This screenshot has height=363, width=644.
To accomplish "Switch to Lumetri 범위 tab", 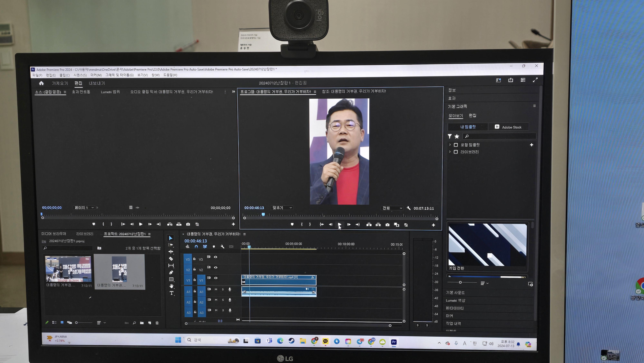I will point(110,92).
